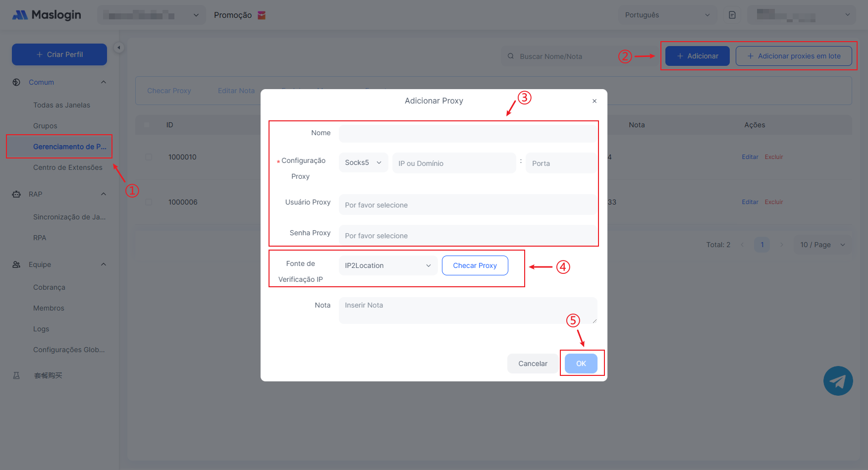Open Gerenciamento de Proxy menu item
This screenshot has height=470, width=868.
(69, 147)
